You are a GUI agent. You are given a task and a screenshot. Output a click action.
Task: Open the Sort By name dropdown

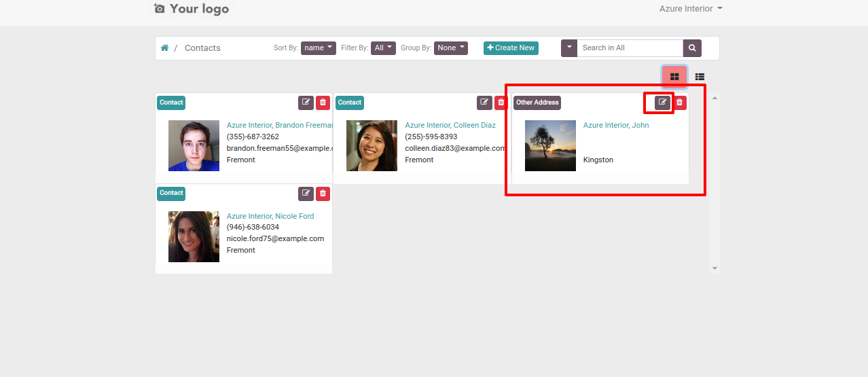click(x=319, y=48)
